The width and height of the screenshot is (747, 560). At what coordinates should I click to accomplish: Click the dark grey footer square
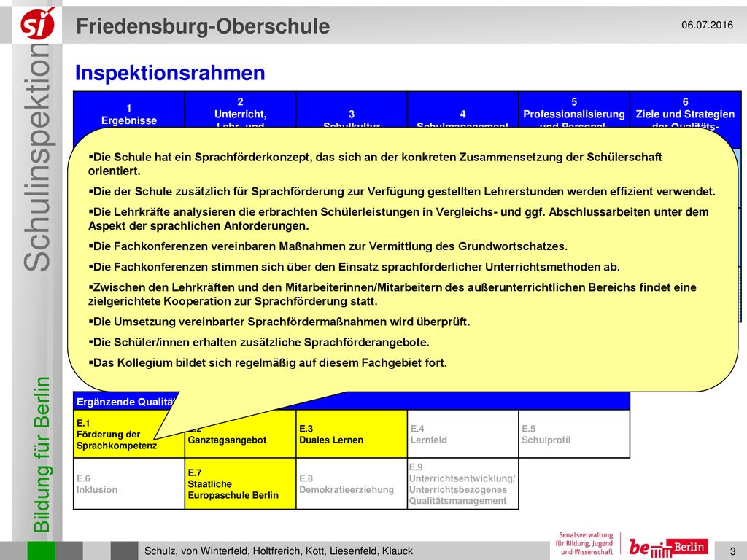tap(124, 551)
